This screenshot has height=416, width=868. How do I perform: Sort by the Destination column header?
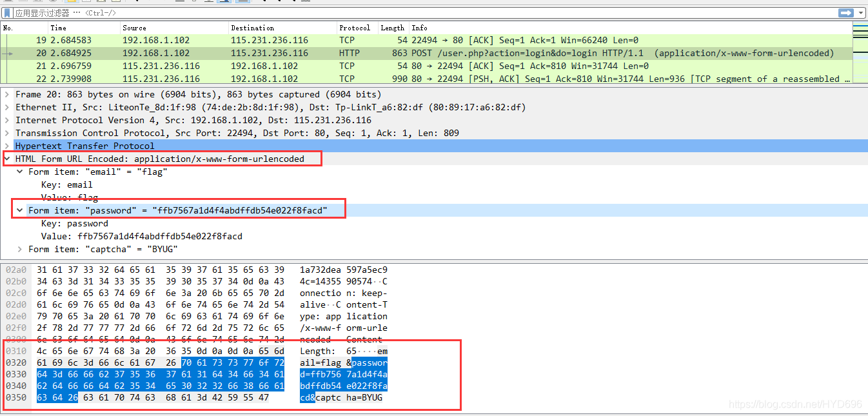283,28
